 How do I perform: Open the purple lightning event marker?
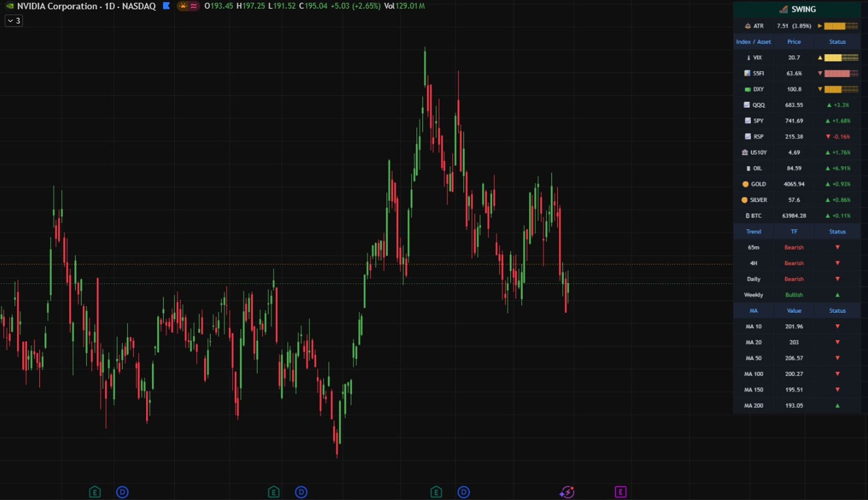tap(567, 492)
